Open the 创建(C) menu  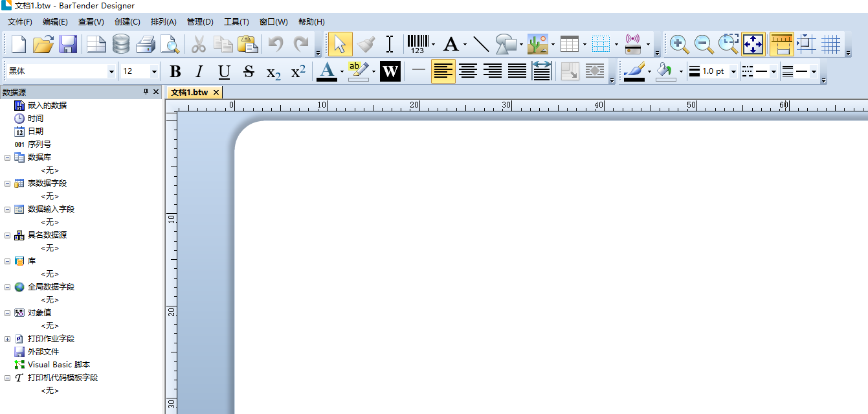pos(127,22)
